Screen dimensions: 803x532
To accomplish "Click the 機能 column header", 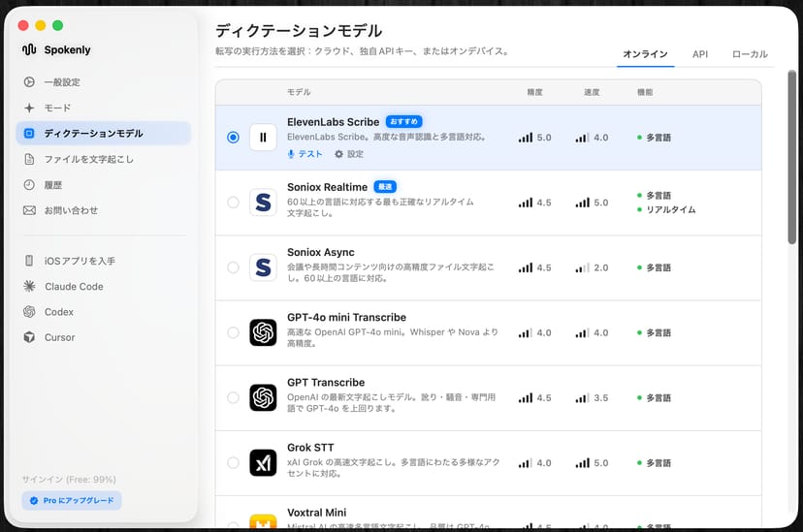I will point(645,92).
